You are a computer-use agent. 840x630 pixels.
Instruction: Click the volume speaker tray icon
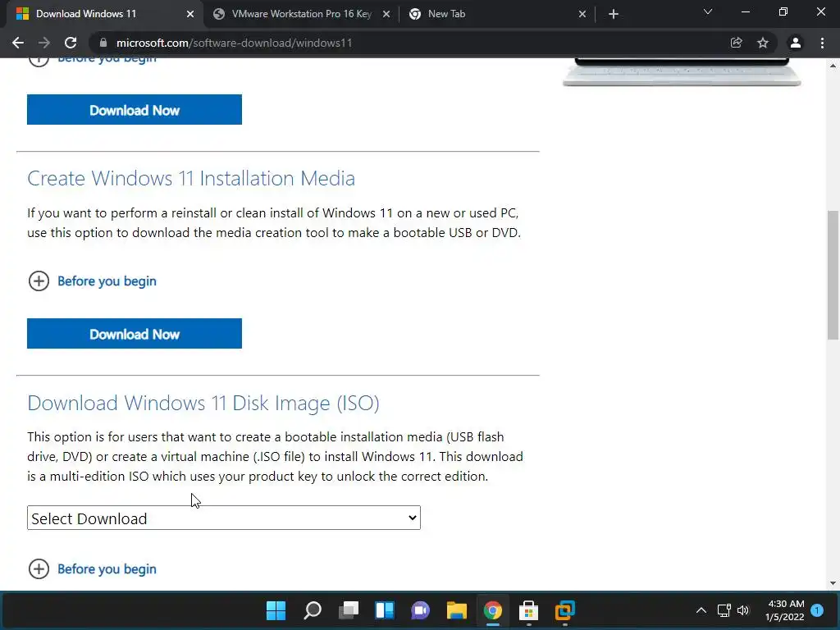pos(743,610)
